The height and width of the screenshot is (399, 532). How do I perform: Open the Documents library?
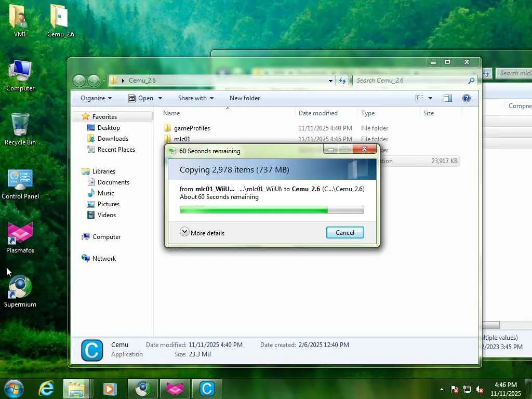(113, 182)
